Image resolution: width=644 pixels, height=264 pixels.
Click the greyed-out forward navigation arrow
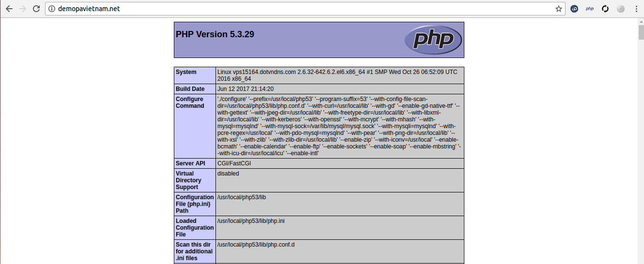click(x=22, y=9)
